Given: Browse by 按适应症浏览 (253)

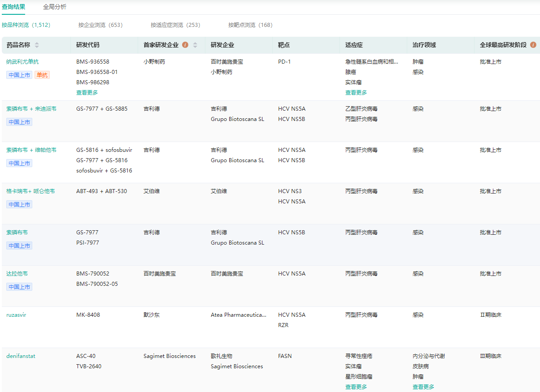Looking at the screenshot, I should pos(175,25).
